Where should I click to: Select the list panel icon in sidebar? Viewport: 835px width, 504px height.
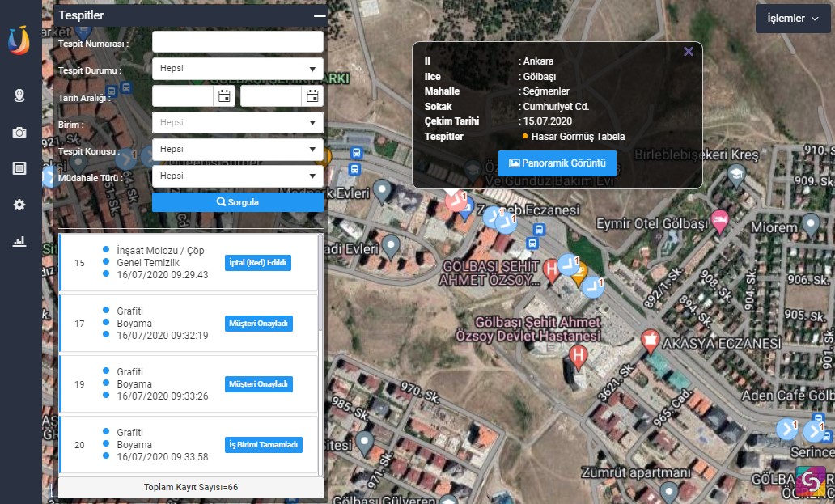pyautogui.click(x=19, y=168)
